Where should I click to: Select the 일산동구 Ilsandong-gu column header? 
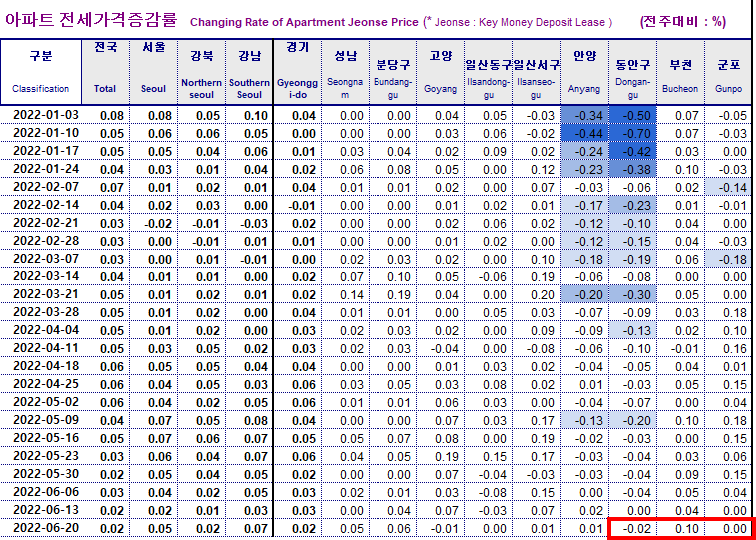[x=489, y=72]
